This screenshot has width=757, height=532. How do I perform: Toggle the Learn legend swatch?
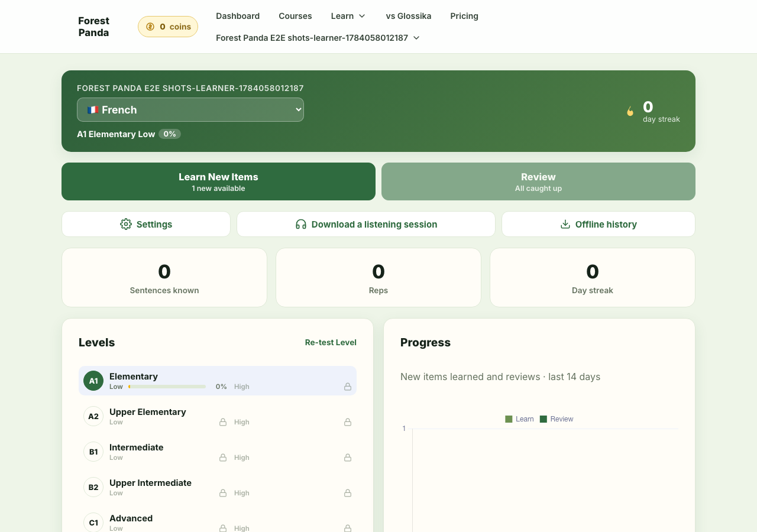pyautogui.click(x=509, y=419)
